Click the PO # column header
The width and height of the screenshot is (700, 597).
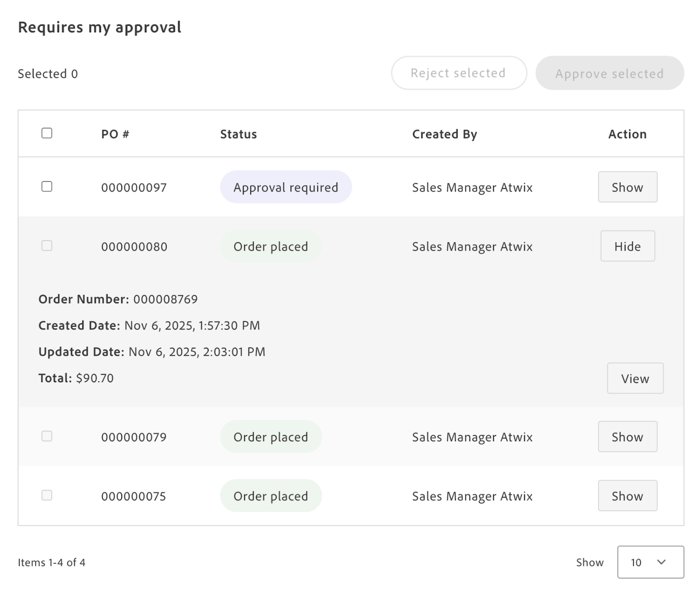coord(115,134)
